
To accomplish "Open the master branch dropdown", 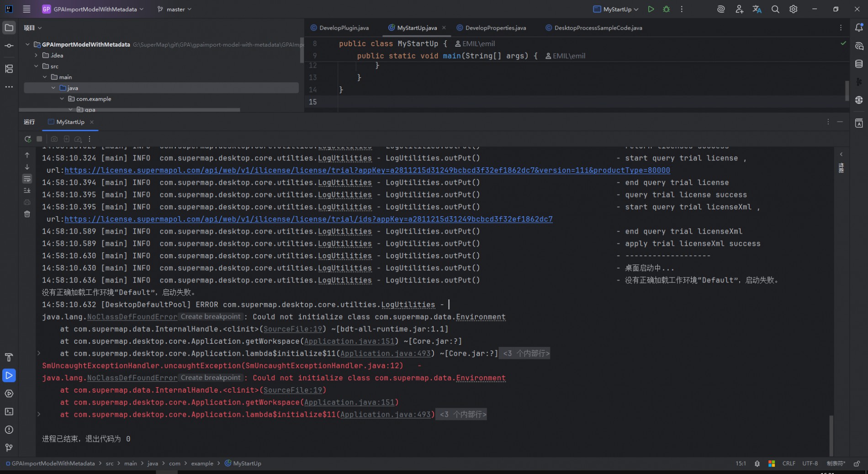I will pyautogui.click(x=175, y=9).
